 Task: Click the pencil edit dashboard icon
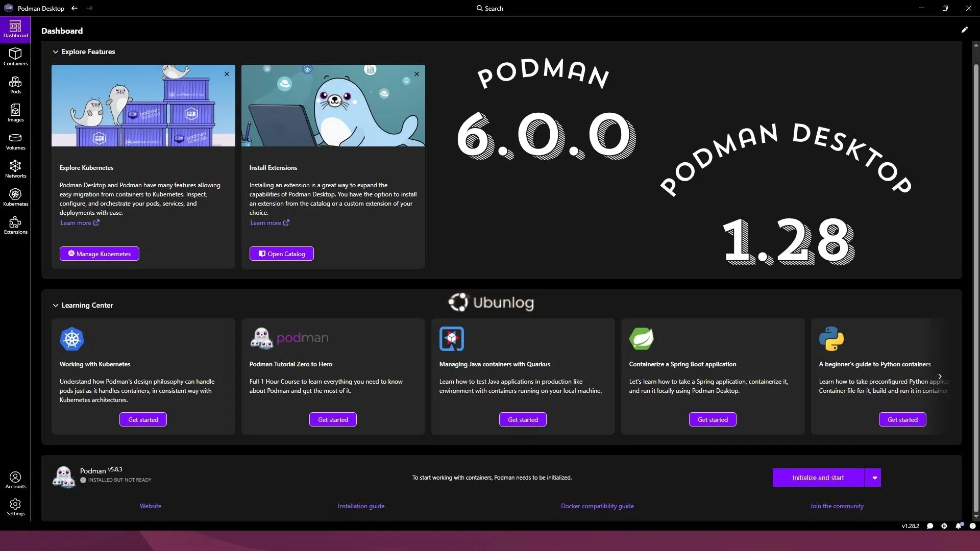[964, 30]
